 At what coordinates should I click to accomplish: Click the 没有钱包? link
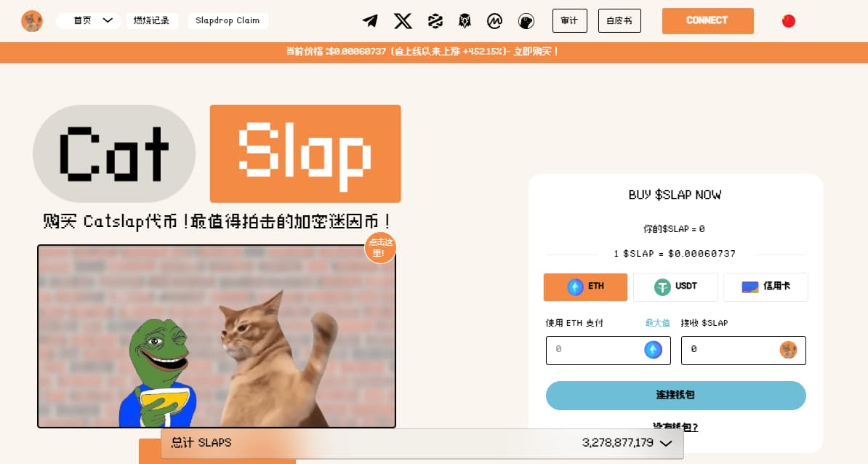(x=675, y=427)
